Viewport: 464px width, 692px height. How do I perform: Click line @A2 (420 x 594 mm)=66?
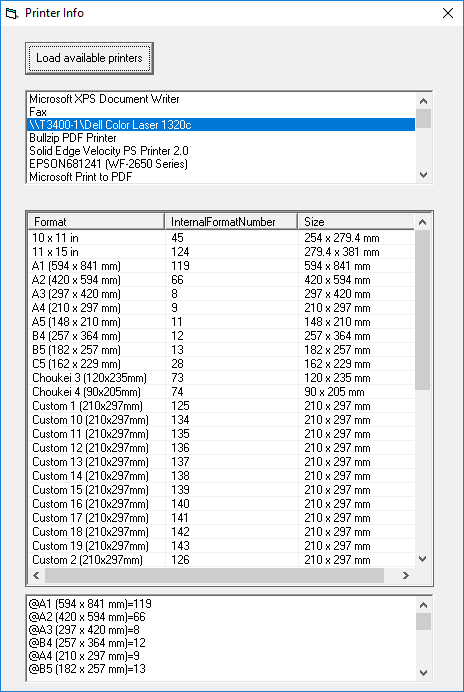[x=87, y=617]
